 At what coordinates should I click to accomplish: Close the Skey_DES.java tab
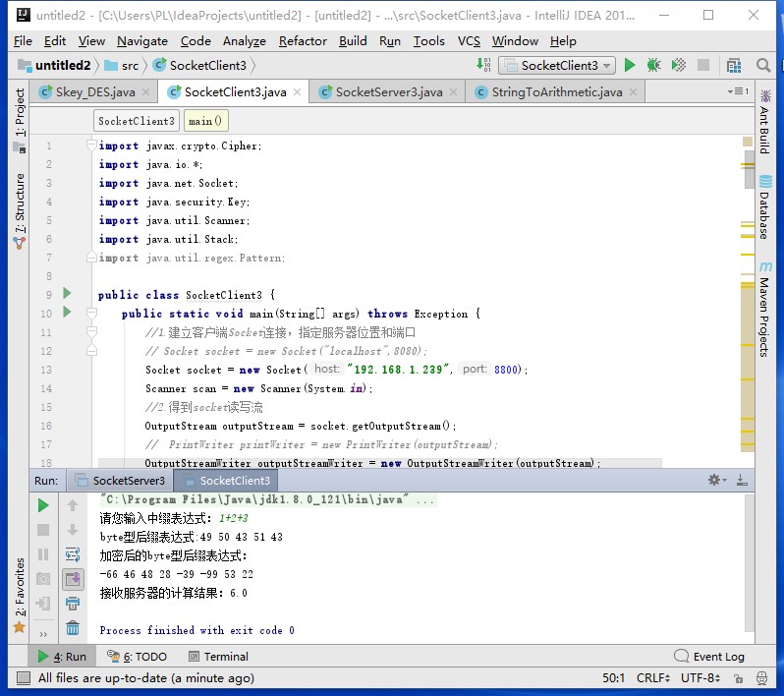pos(146,92)
